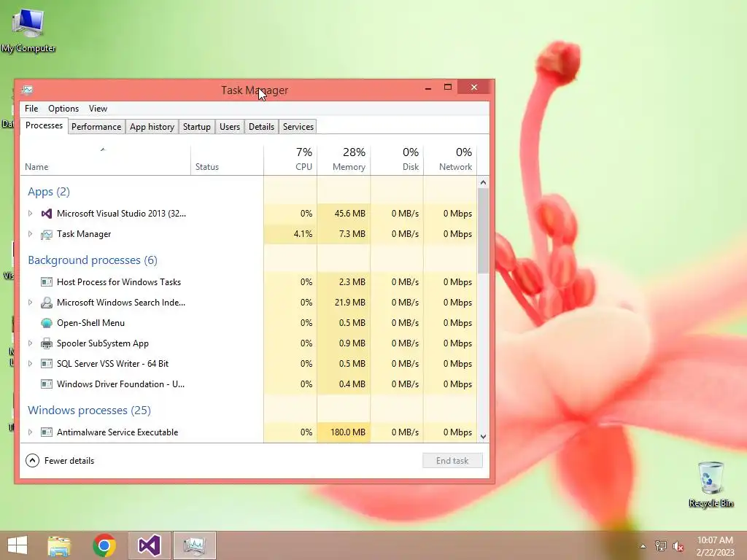The height and width of the screenshot is (560, 747).
Task: Click the Task Manager process row icon
Action: click(x=46, y=234)
